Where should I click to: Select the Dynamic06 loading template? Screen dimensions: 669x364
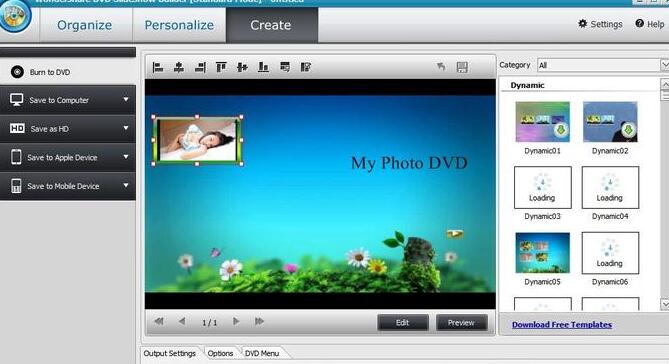click(x=610, y=253)
